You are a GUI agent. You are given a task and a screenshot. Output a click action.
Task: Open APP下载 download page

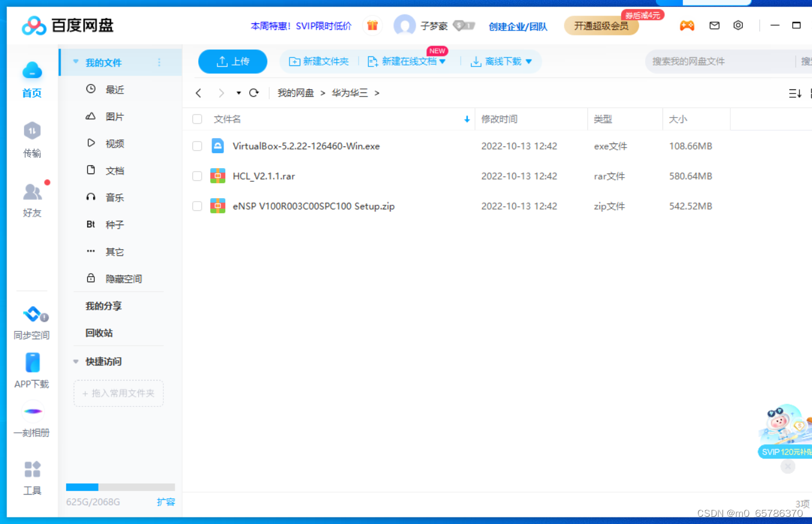pyautogui.click(x=32, y=372)
